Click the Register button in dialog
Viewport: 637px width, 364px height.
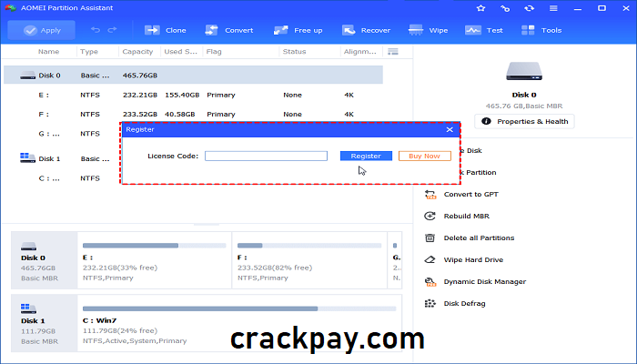(x=366, y=156)
